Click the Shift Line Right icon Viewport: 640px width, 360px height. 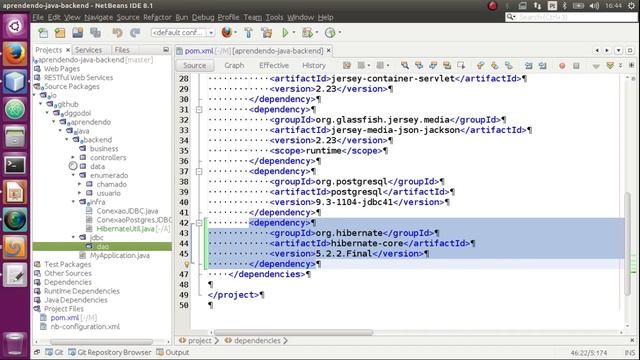542,65
